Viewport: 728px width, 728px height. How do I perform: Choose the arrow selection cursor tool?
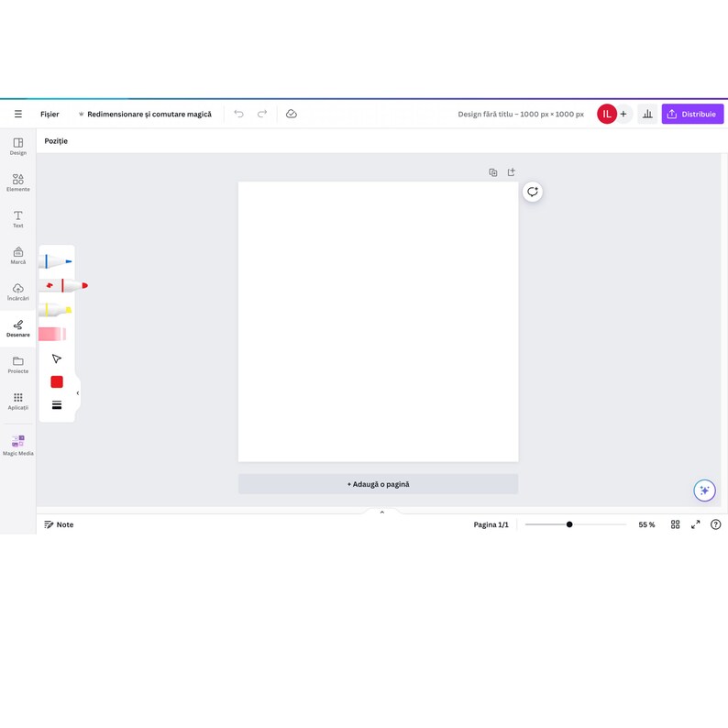[57, 358]
